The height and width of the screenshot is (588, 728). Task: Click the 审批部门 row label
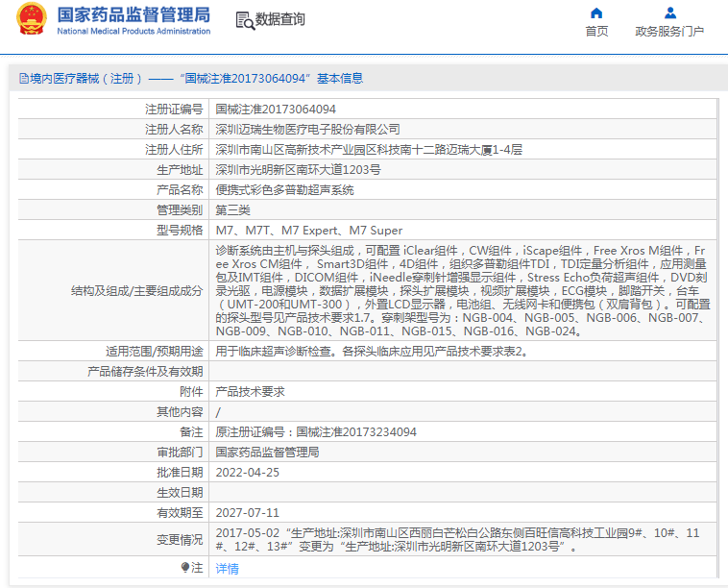pyautogui.click(x=180, y=453)
